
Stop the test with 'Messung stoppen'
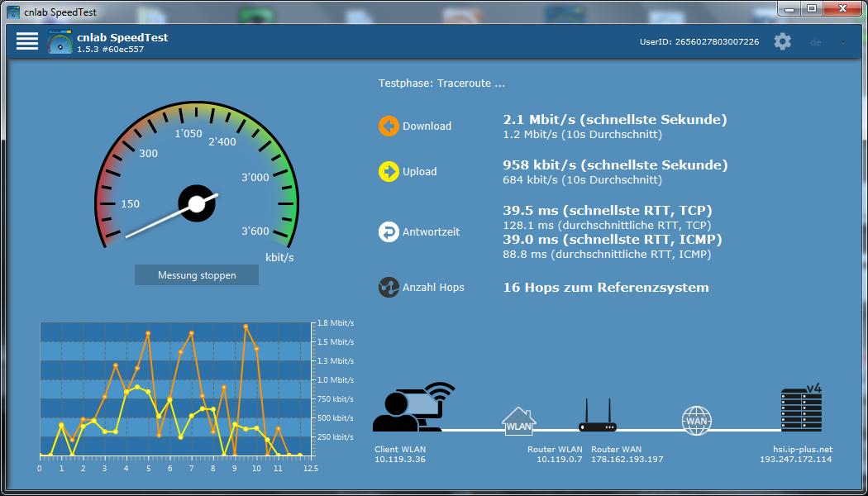coord(197,275)
